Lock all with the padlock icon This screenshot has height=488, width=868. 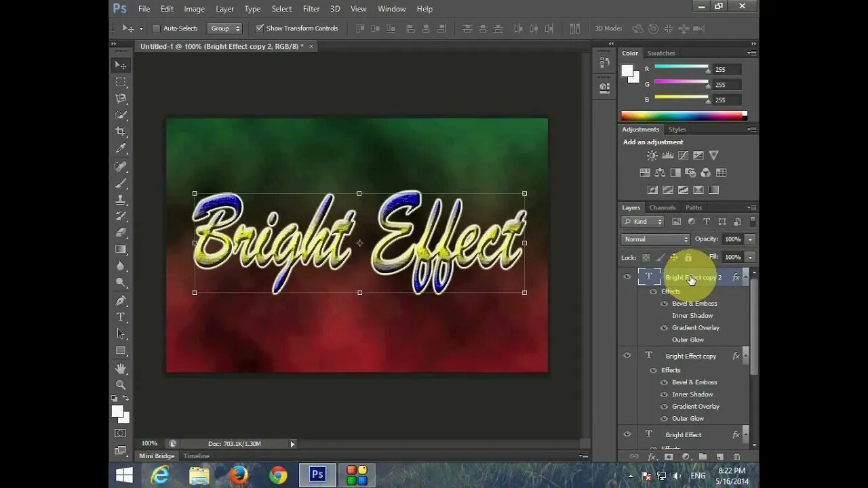[x=688, y=258]
